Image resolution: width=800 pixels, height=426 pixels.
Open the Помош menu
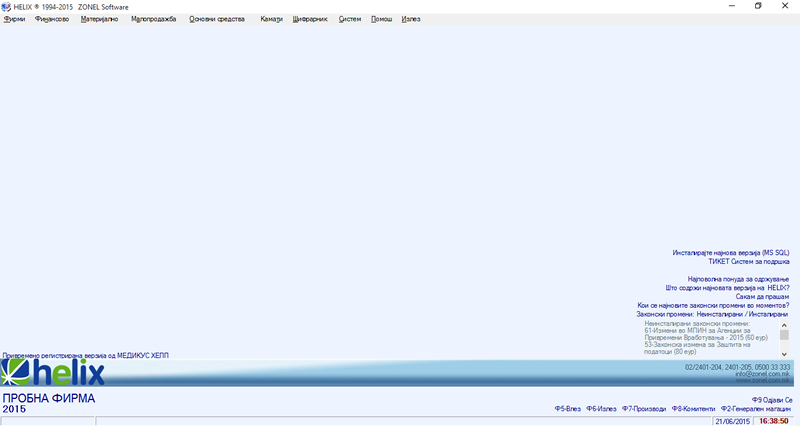[x=381, y=19]
